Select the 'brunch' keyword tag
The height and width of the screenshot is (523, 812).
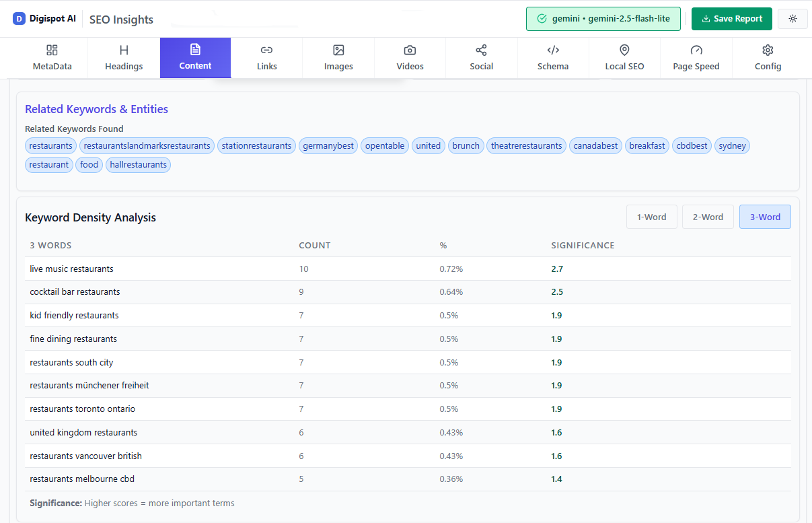[x=466, y=145]
